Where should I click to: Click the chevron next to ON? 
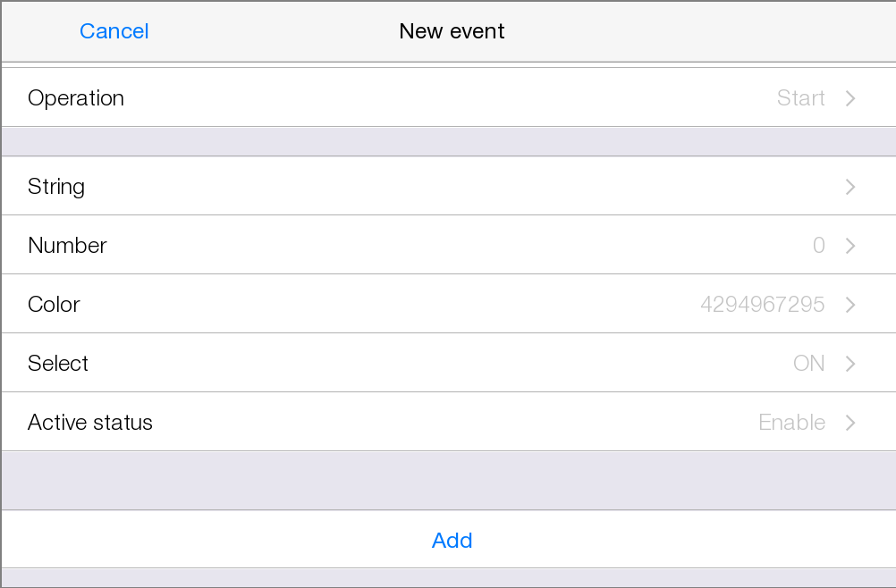(850, 364)
